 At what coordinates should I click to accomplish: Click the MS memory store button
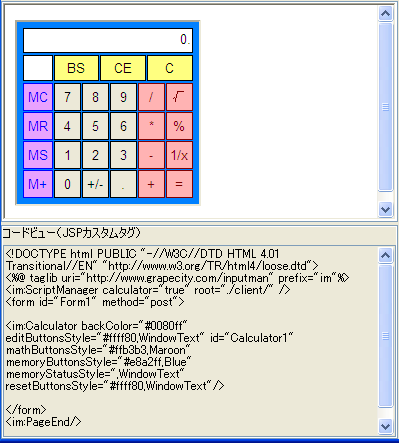coord(38,155)
